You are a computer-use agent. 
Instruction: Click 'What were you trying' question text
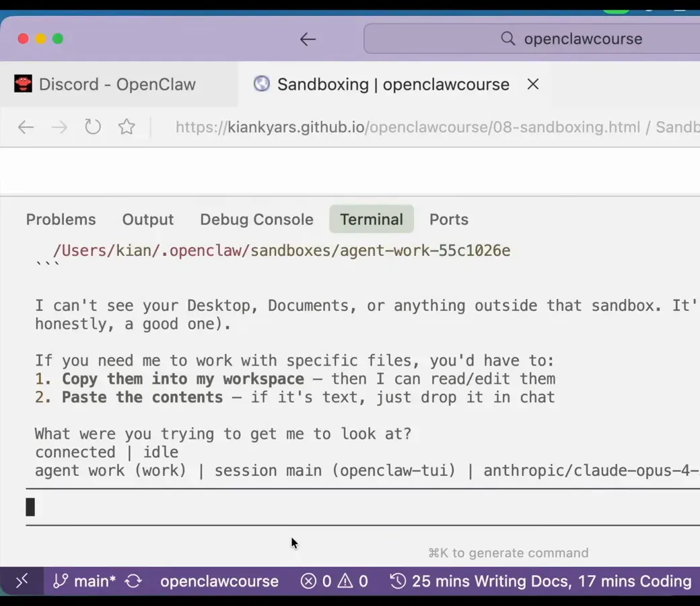223,434
